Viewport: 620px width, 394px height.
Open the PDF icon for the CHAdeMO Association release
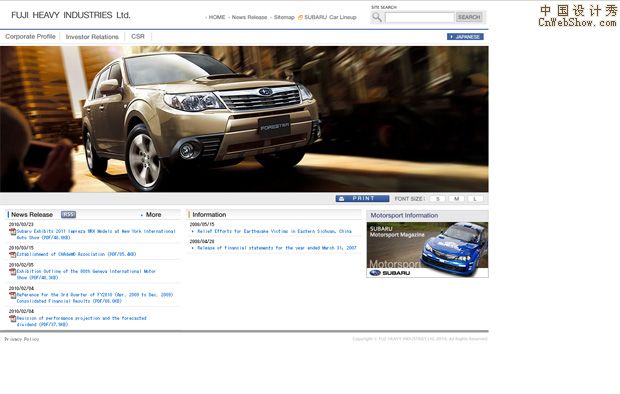click(x=13, y=255)
